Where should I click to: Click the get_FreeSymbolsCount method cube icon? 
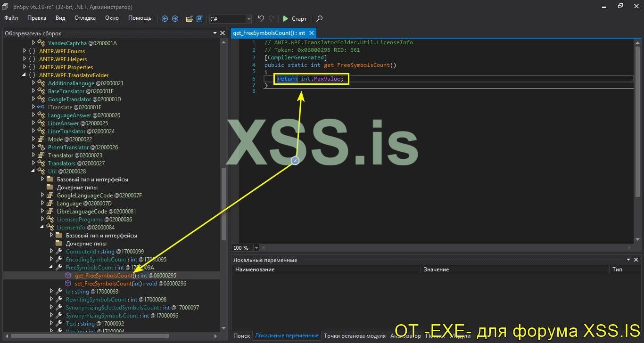[68, 276]
